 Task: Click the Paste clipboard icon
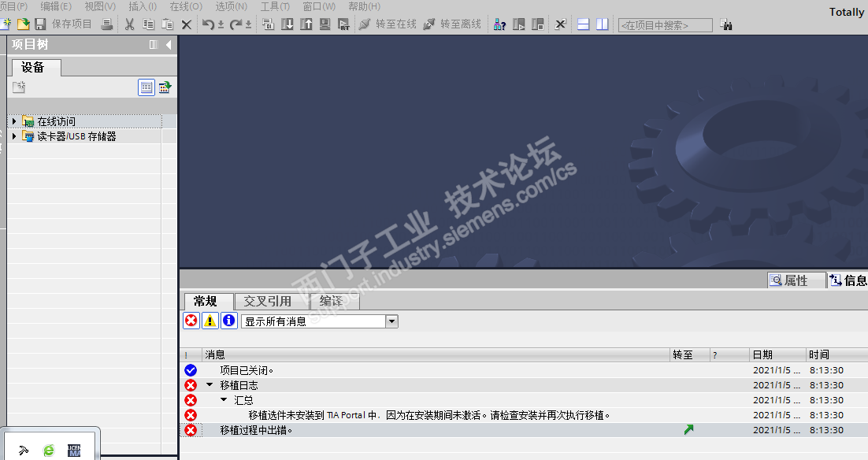point(167,24)
